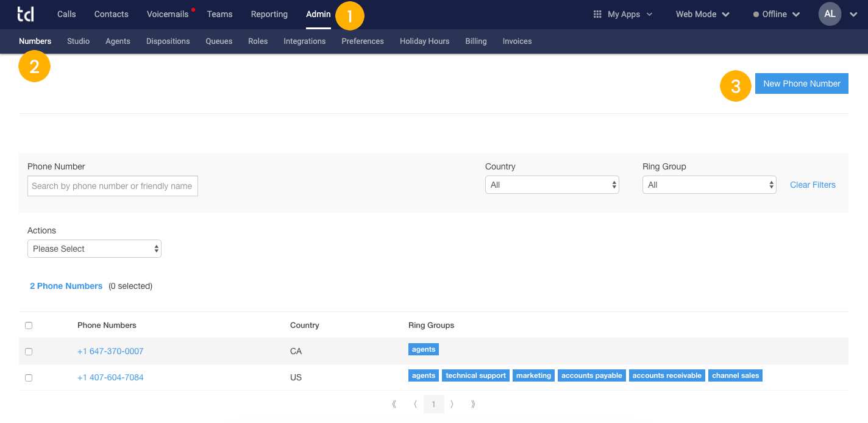
Task: Open the Agents admin subtab
Action: click(x=118, y=41)
